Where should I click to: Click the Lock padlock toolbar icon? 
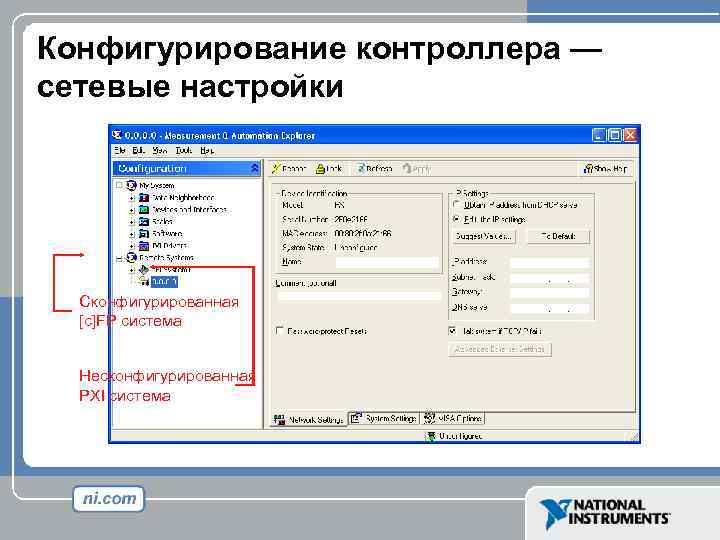[x=320, y=169]
